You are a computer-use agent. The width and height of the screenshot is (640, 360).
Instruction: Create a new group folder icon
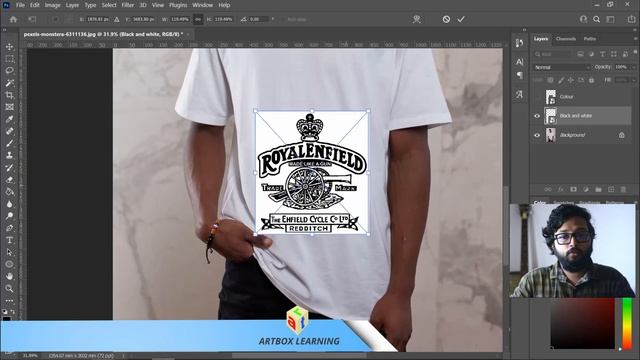tap(598, 189)
